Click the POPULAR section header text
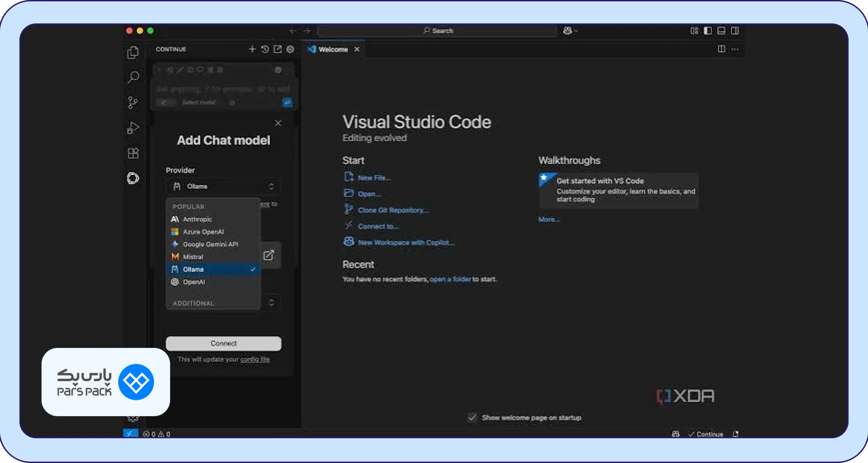This screenshot has width=868, height=463. [189, 207]
